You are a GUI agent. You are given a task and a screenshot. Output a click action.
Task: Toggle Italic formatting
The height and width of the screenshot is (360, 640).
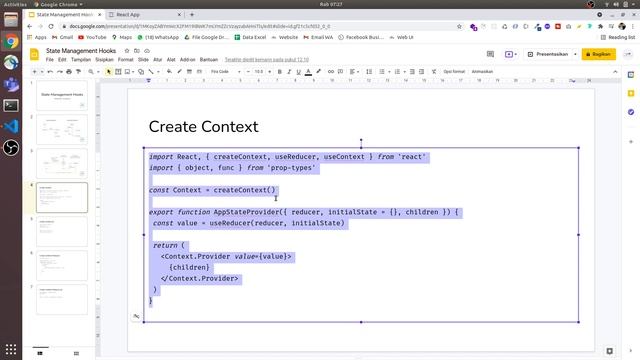pyautogui.click(x=289, y=72)
